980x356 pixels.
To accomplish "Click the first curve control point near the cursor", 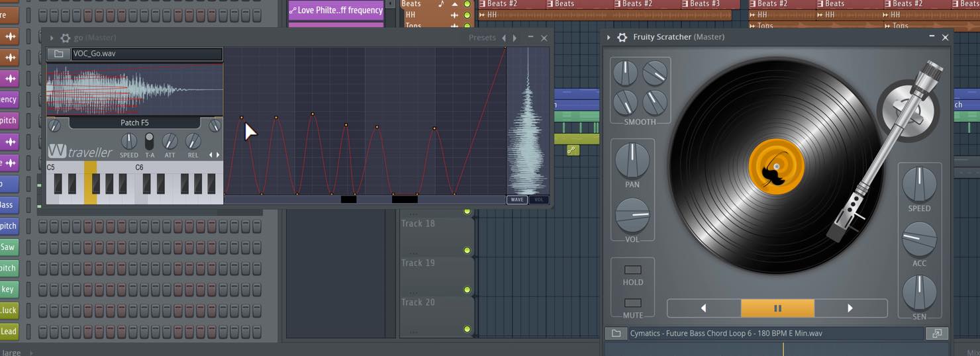I will pyautogui.click(x=242, y=118).
